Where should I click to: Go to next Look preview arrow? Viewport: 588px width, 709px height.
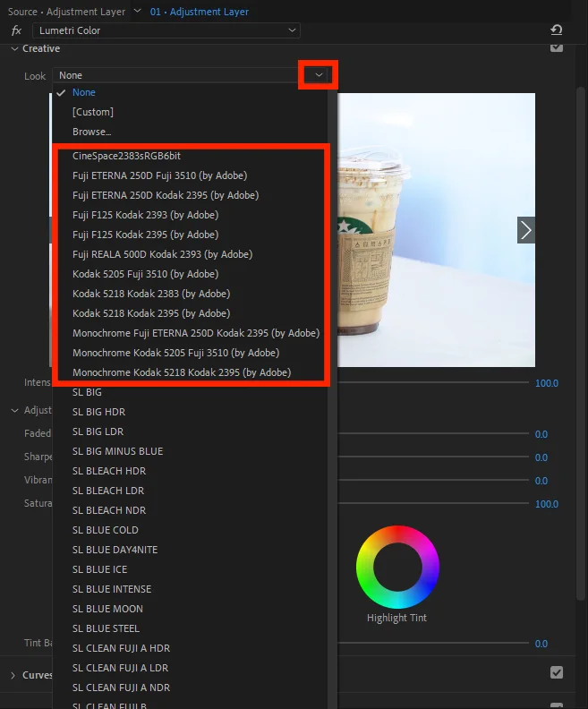pyautogui.click(x=526, y=230)
